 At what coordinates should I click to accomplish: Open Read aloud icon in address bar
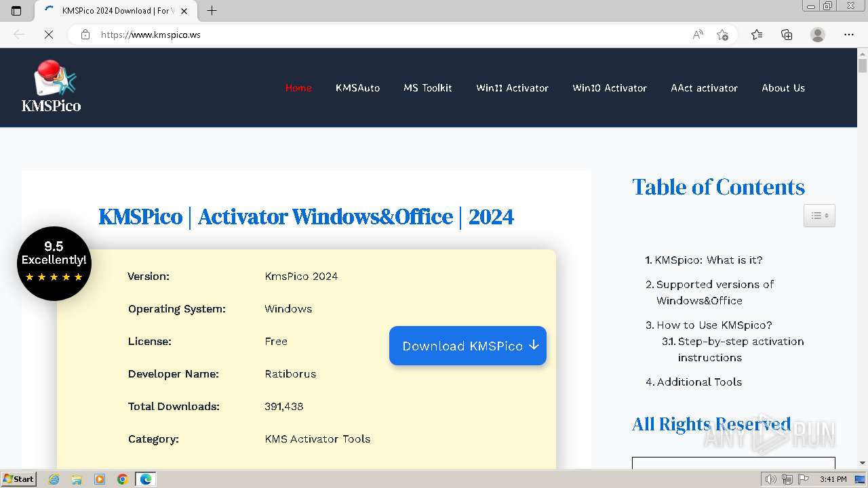[x=698, y=35]
